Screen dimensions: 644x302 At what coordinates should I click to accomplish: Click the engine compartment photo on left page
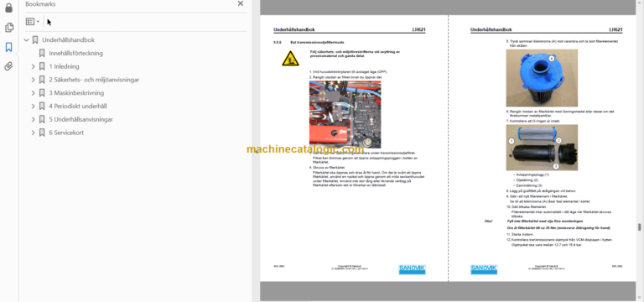(345, 114)
